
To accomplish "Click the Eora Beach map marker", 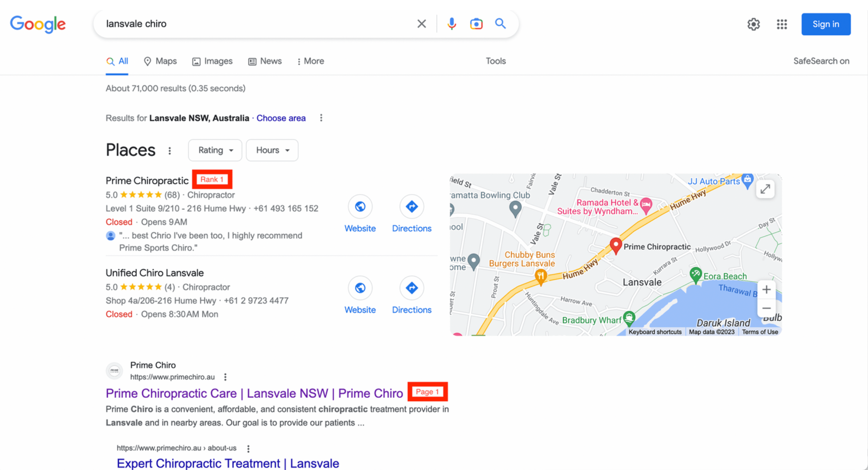I will click(695, 275).
